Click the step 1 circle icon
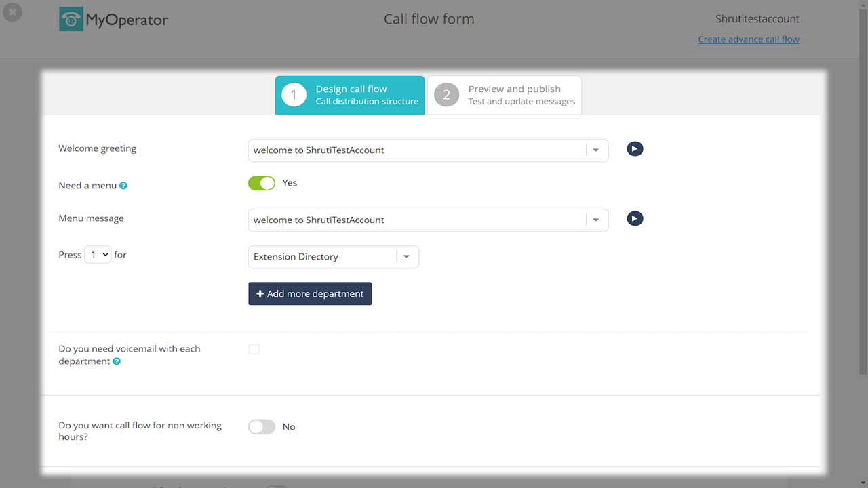Image resolution: width=868 pixels, height=488 pixels. (x=294, y=95)
